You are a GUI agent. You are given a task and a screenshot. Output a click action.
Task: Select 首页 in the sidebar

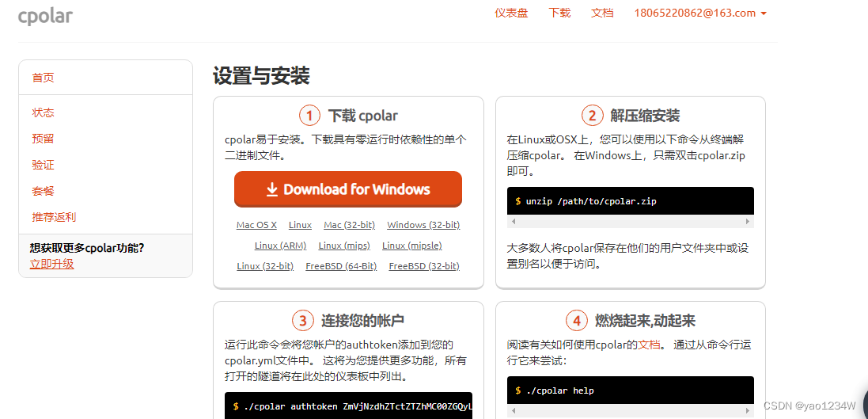point(44,78)
